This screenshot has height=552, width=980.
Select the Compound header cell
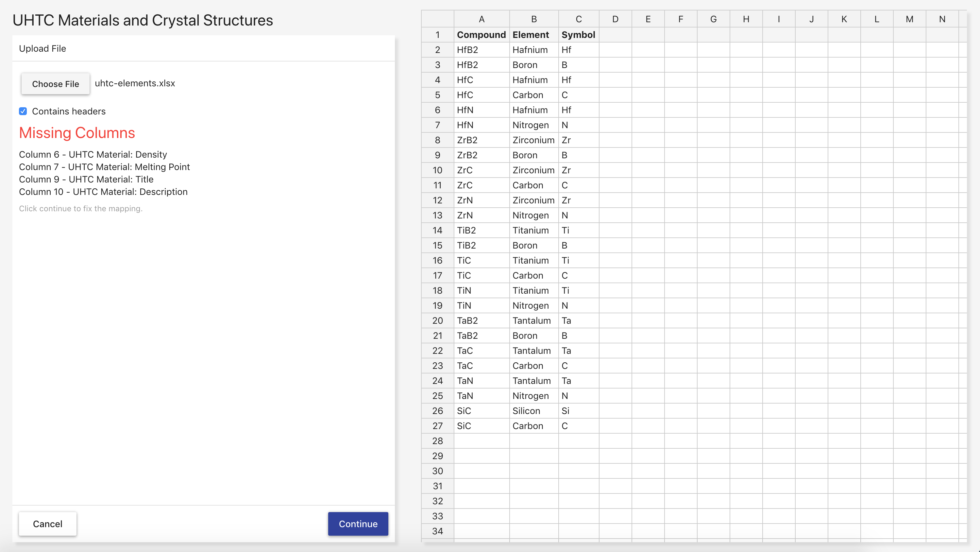tap(481, 35)
